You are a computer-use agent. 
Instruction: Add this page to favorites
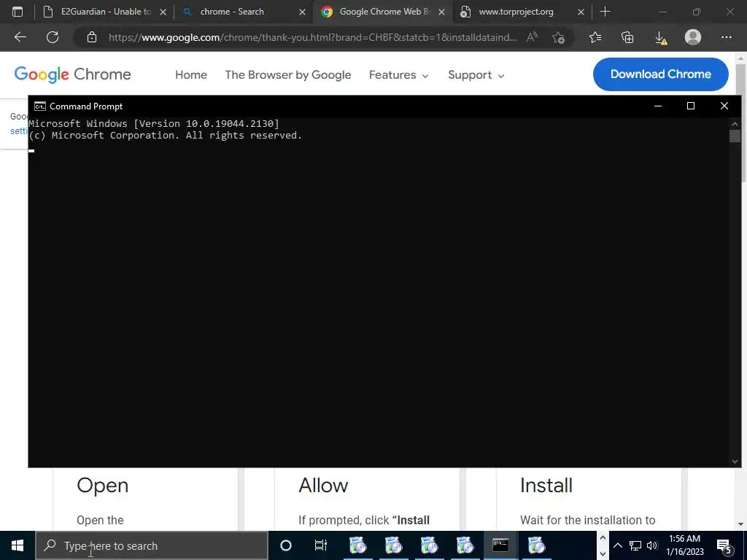pyautogui.click(x=558, y=37)
